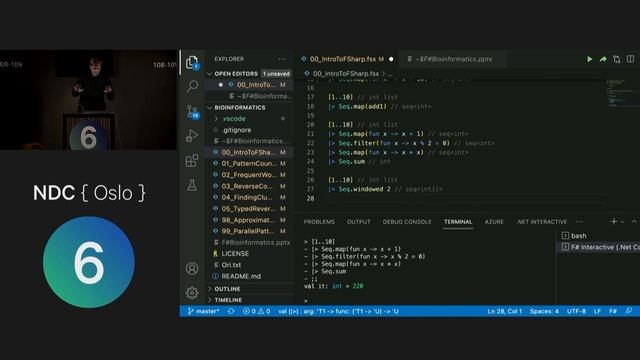This screenshot has width=640, height=360.
Task: Change indentation via Spaces: 4
Action: point(544,311)
